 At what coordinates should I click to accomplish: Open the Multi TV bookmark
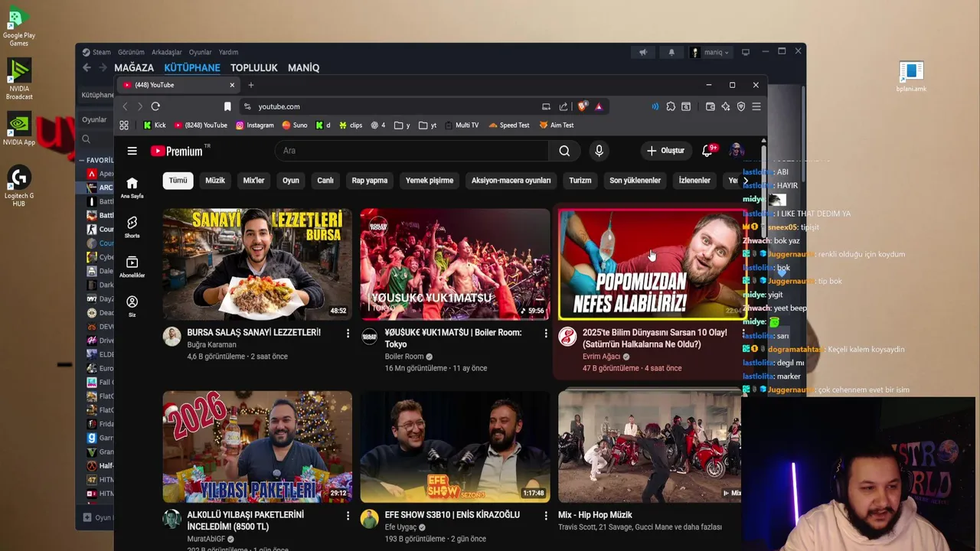tap(461, 126)
